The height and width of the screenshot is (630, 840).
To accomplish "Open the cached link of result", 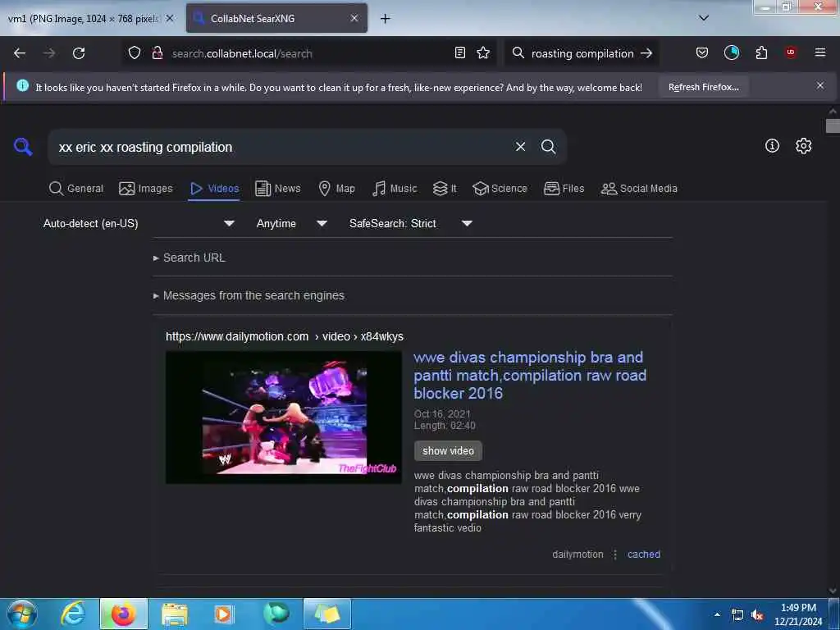I will (643, 555).
